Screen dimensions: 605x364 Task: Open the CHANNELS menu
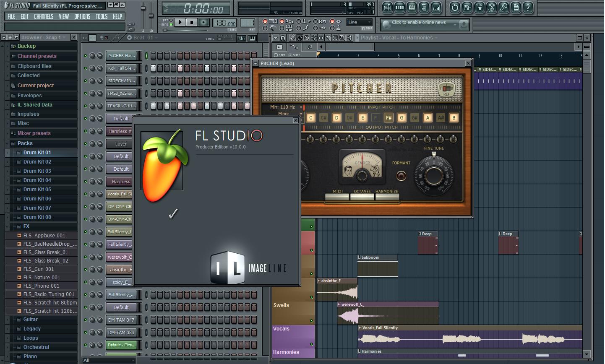click(x=44, y=16)
